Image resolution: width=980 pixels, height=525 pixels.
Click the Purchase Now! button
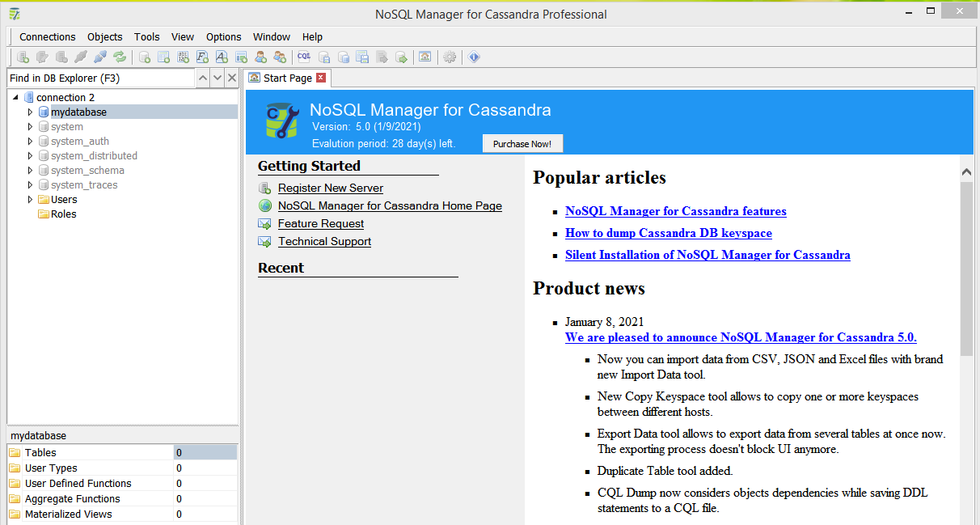coord(522,143)
